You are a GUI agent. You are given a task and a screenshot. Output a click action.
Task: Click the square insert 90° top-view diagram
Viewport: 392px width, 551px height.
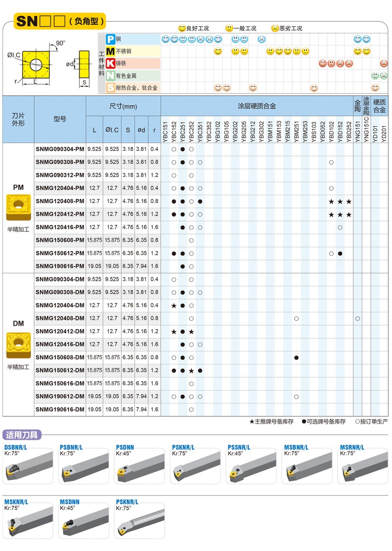[x=36, y=65]
